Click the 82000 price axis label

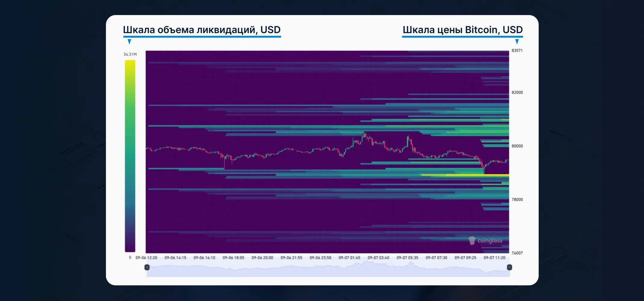point(517,93)
